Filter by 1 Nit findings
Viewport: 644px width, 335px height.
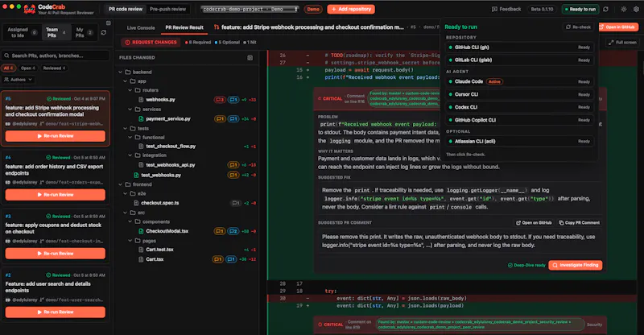point(250,43)
